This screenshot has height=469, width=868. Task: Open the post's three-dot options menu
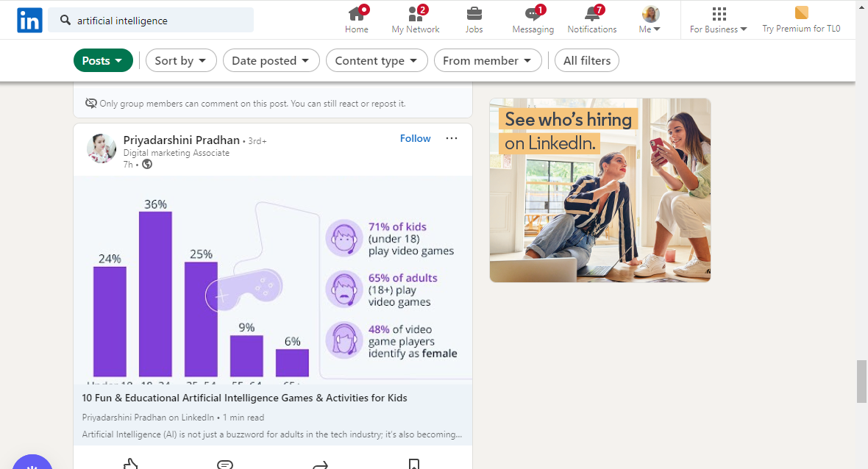tap(452, 138)
